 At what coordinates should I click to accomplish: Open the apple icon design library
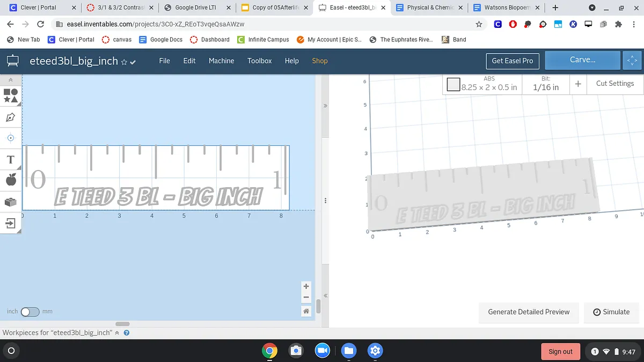11,180
